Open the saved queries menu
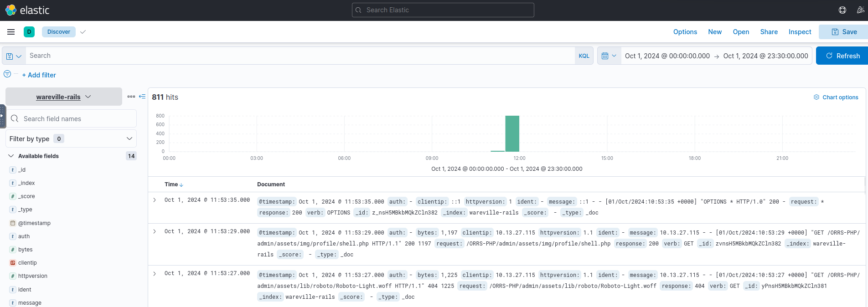 point(14,56)
